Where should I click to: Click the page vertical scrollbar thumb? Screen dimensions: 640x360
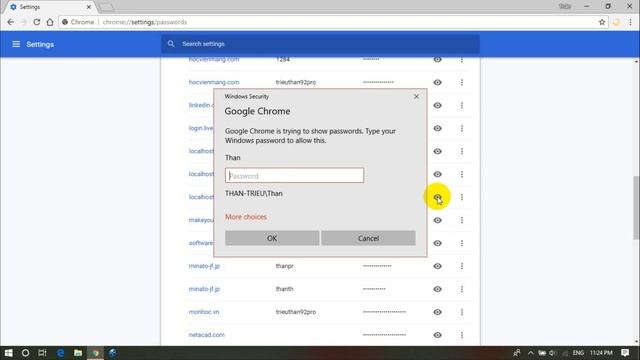(x=636, y=208)
